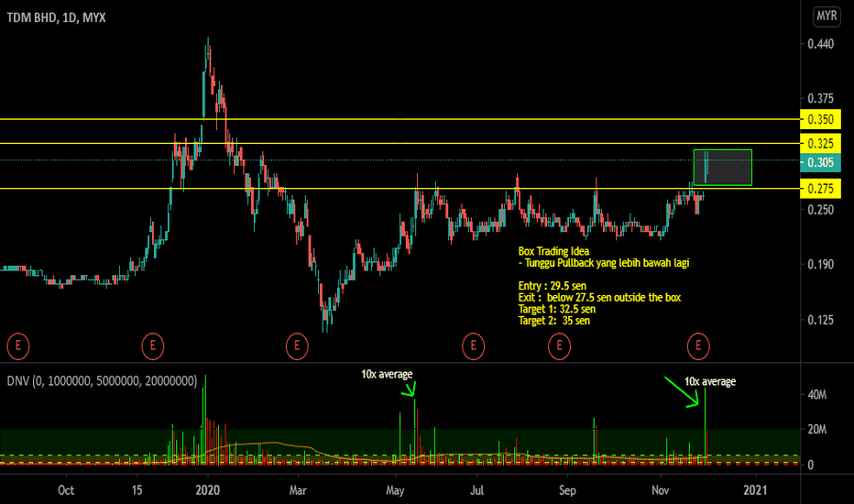The width and height of the screenshot is (854, 504).
Task: Click the Mar label on the time axis
Action: [x=298, y=490]
